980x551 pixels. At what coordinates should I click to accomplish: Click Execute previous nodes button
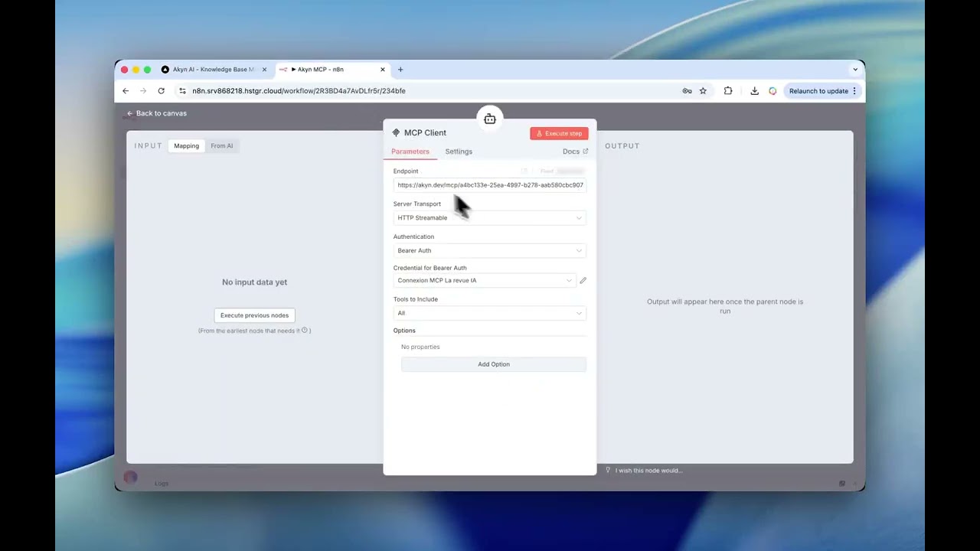pyautogui.click(x=254, y=315)
